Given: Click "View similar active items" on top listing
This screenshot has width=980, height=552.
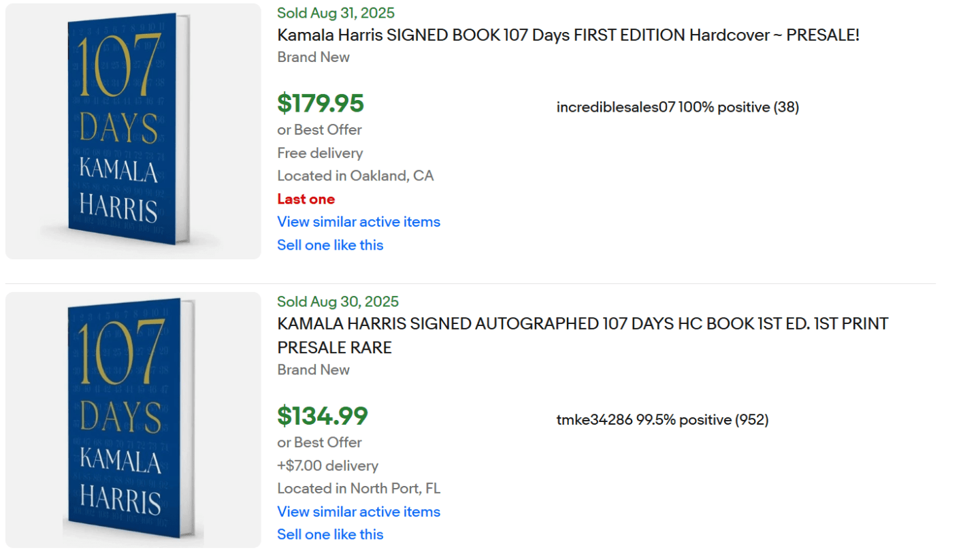Looking at the screenshot, I should (x=359, y=221).
